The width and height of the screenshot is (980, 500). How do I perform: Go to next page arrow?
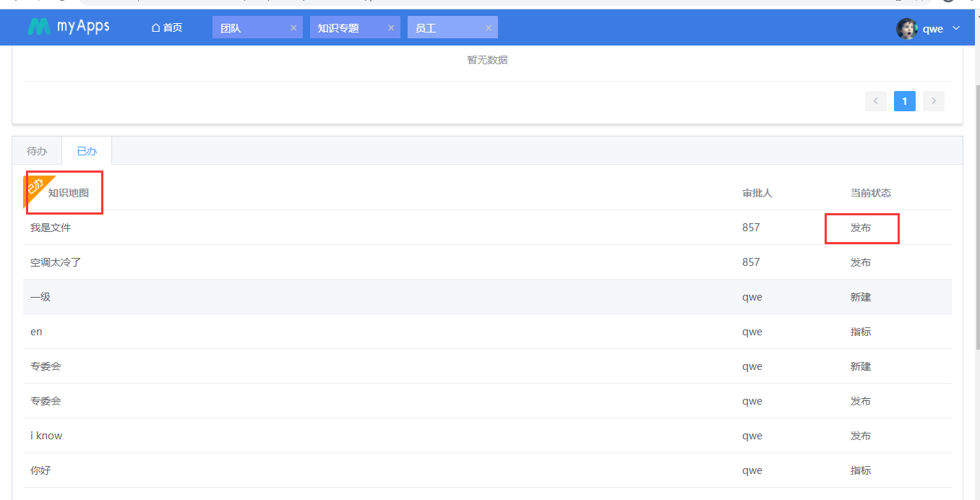(933, 101)
